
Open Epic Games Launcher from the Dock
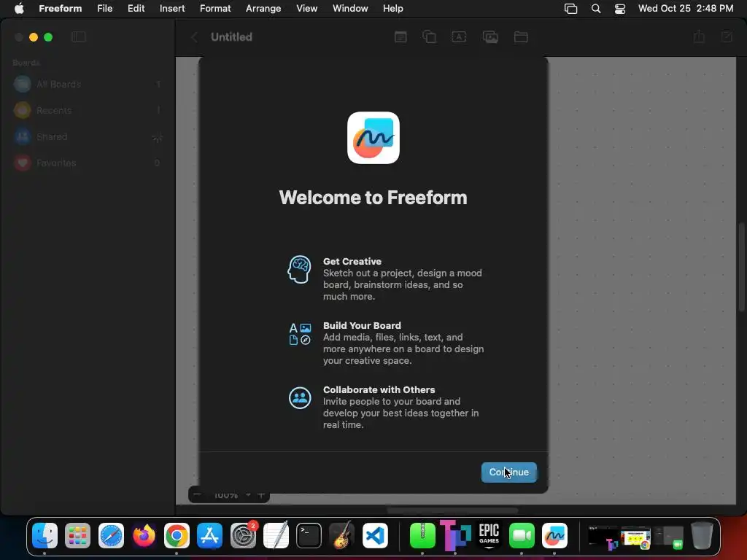pos(489,536)
